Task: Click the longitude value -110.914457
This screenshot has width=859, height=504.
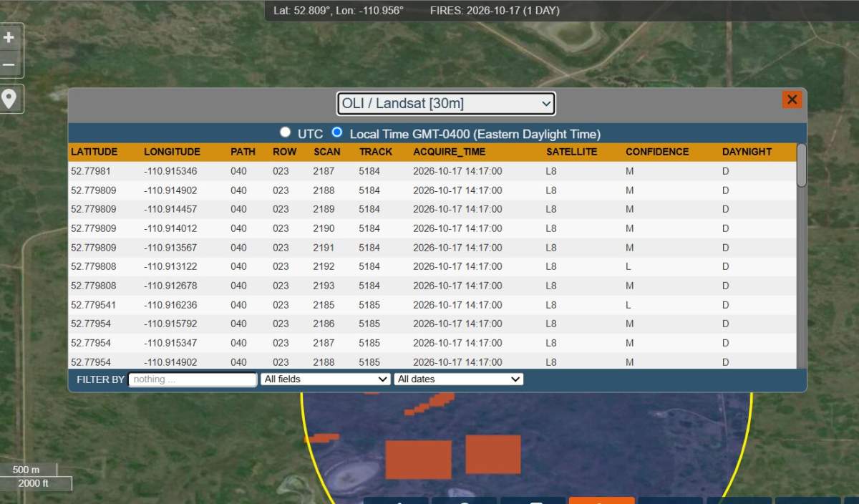Action: 170,209
